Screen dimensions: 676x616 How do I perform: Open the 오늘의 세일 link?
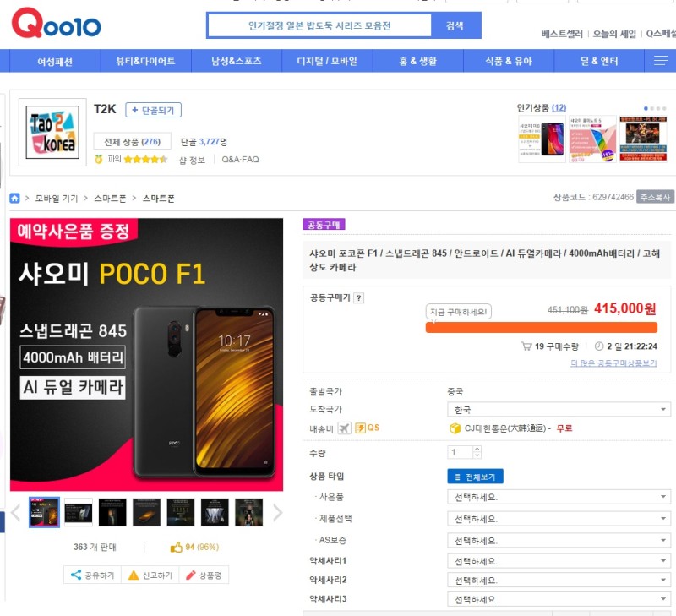(614, 34)
